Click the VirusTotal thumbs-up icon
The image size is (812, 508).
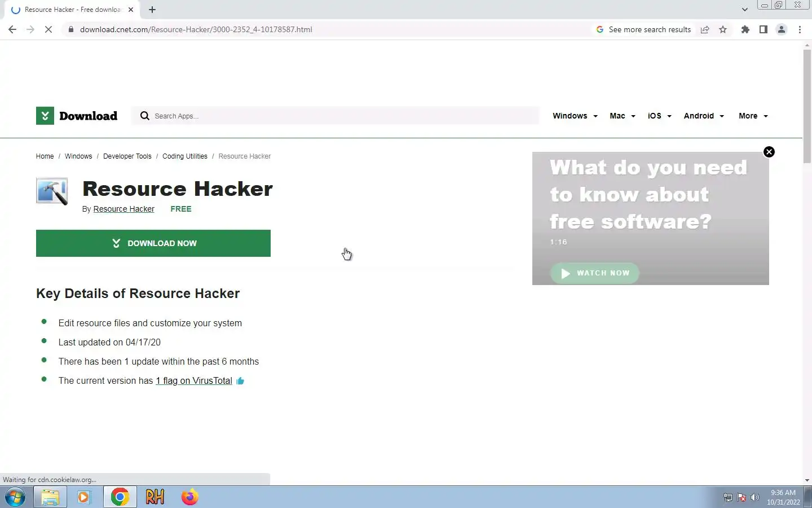coord(240,381)
